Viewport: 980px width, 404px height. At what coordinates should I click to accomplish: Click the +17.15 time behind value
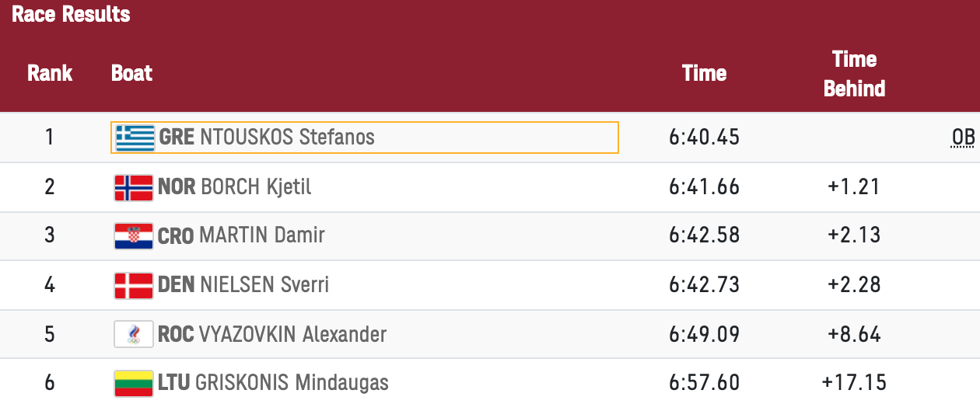pyautogui.click(x=854, y=383)
